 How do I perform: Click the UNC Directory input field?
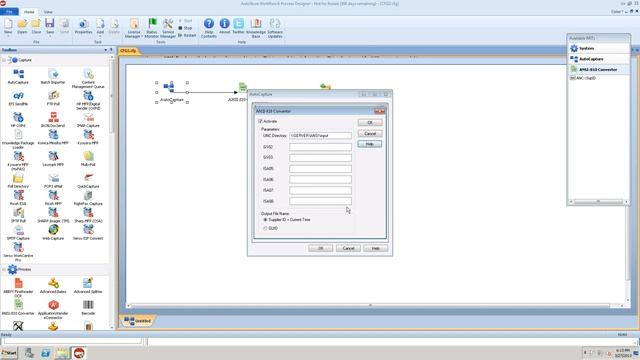pyautogui.click(x=320, y=136)
